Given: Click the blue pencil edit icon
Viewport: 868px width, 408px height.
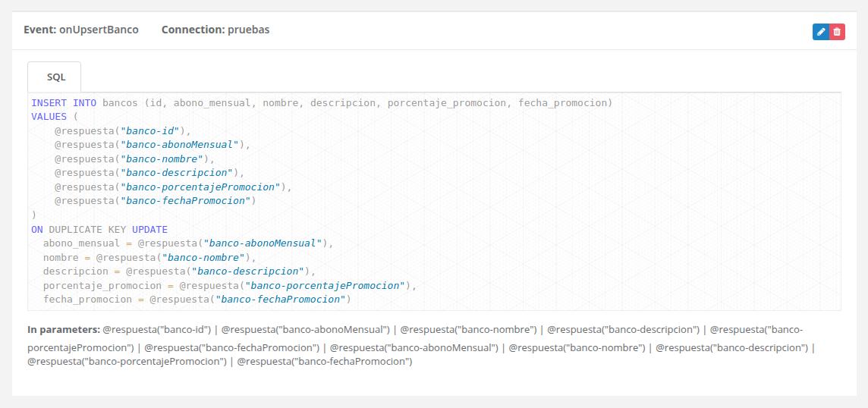Looking at the screenshot, I should [821, 32].
